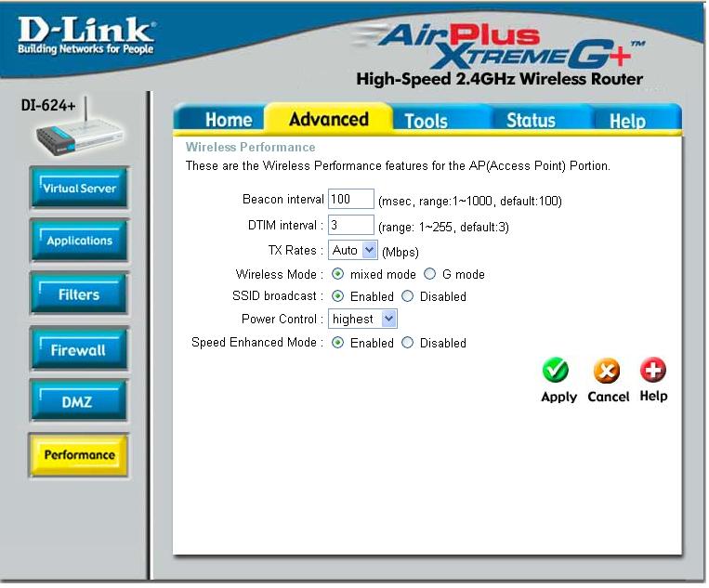709x588 pixels.
Task: Open the Firewall page
Action: tap(80, 350)
